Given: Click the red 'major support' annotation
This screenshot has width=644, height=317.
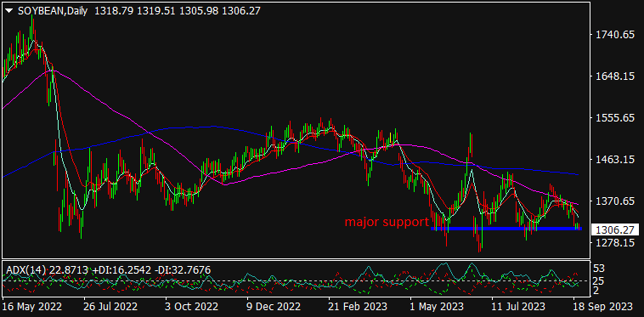Looking at the screenshot, I should [387, 223].
